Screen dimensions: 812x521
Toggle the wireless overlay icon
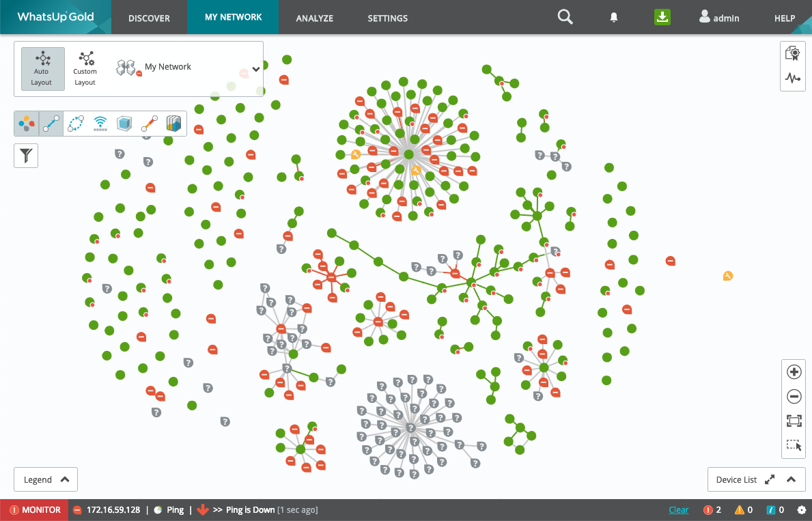[x=100, y=124]
